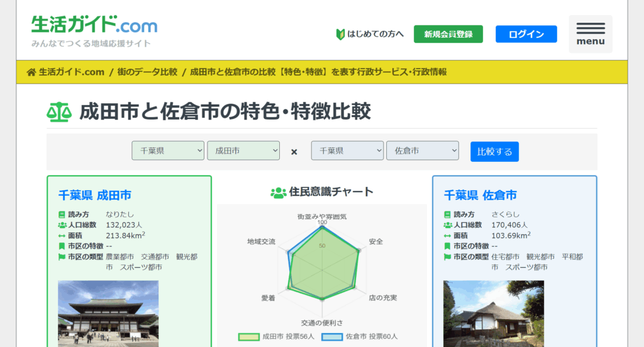Click the 213.84km² area value
The width and height of the screenshot is (644, 347).
pos(125,236)
